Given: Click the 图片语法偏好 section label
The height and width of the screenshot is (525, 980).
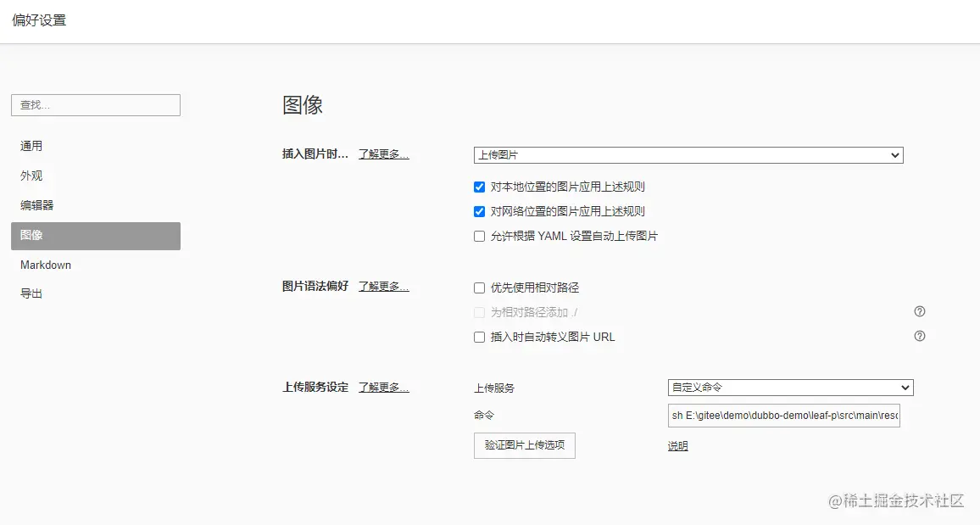Looking at the screenshot, I should click(315, 287).
